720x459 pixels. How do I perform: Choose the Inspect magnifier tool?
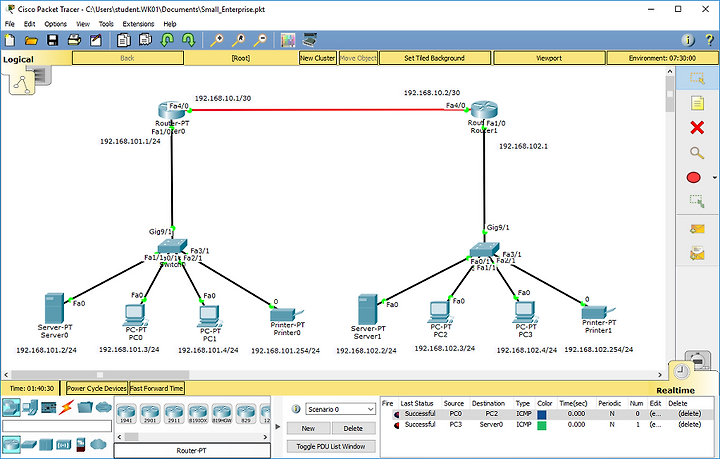point(697,152)
